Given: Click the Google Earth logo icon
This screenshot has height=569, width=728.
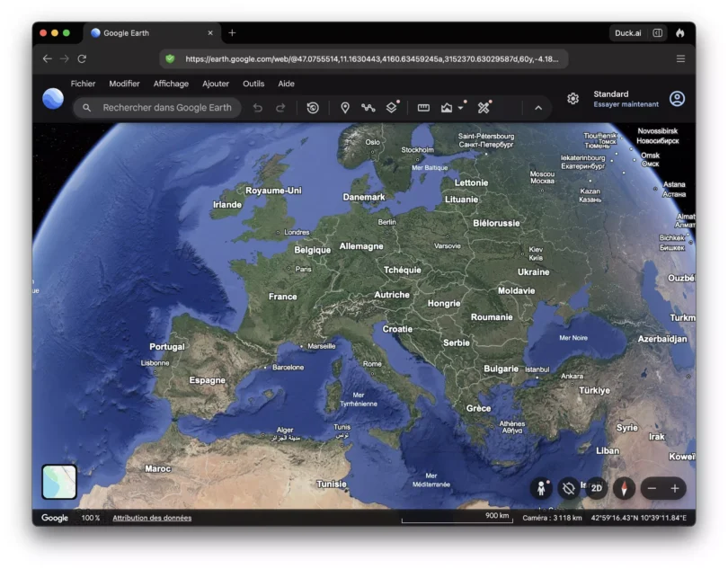Looking at the screenshot, I should pos(53,99).
